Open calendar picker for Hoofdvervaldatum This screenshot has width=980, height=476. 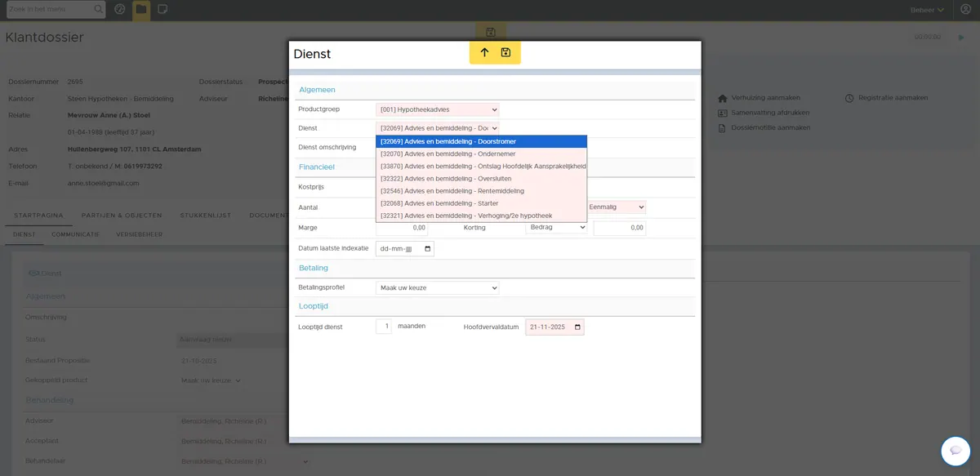click(578, 327)
